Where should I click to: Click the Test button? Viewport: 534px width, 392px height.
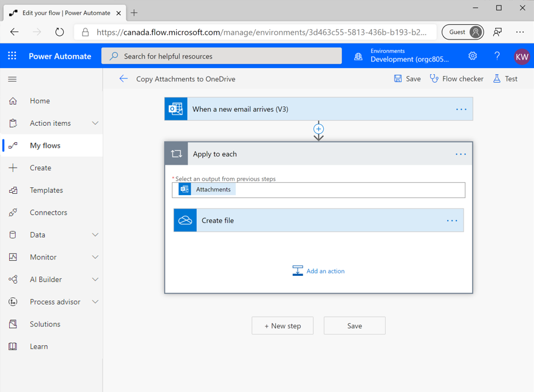[x=505, y=78]
